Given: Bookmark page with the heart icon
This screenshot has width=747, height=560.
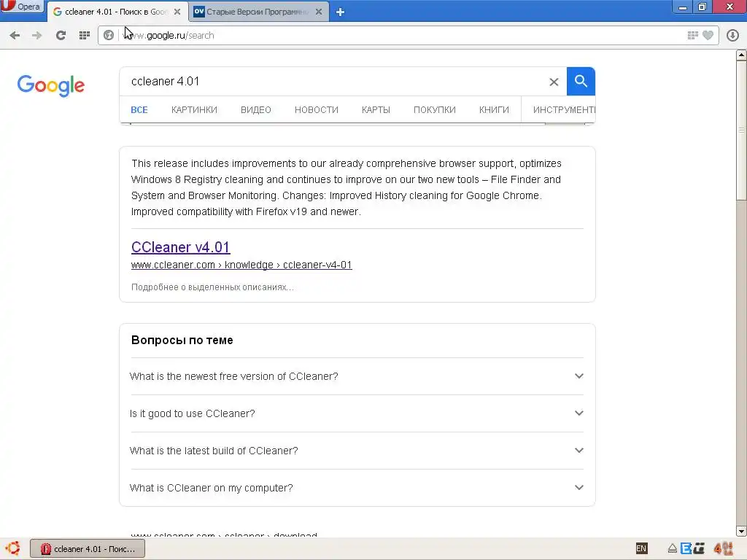Looking at the screenshot, I should [x=708, y=35].
